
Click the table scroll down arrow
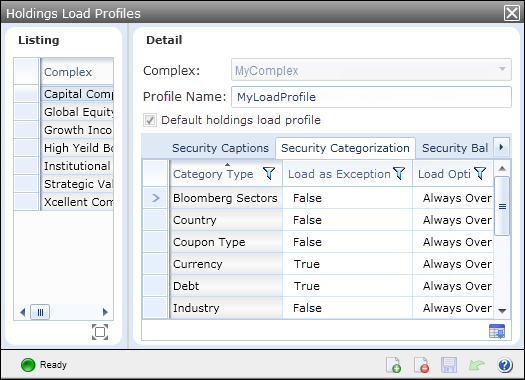(x=502, y=311)
